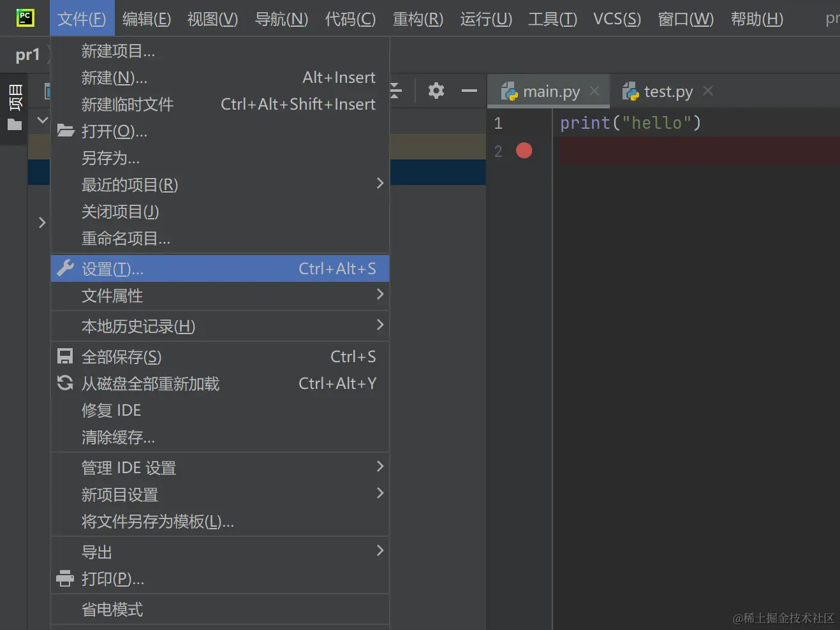Close the main.py tab

(x=594, y=91)
